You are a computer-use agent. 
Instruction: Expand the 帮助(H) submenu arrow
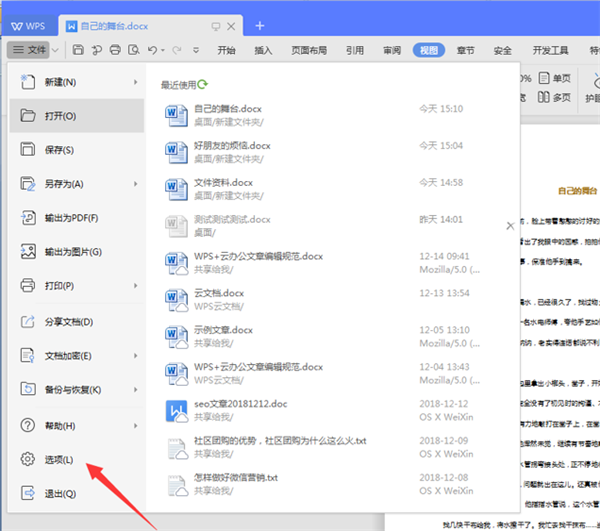(x=135, y=426)
